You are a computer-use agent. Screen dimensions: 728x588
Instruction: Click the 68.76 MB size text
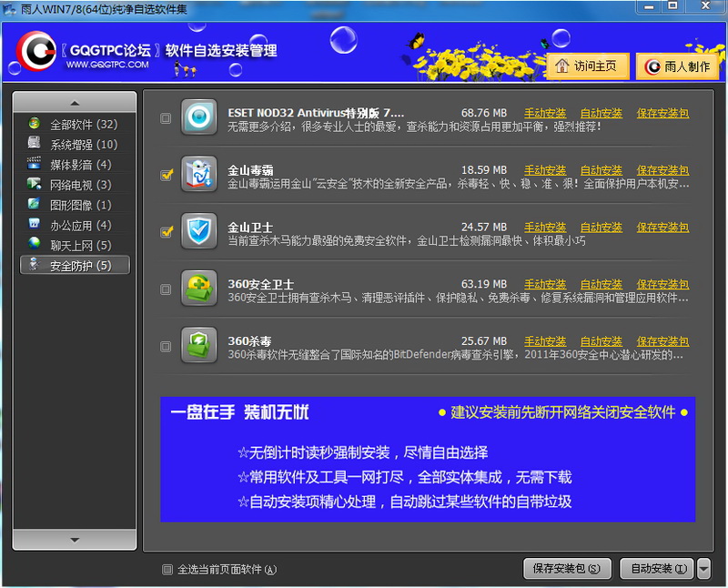[484, 113]
